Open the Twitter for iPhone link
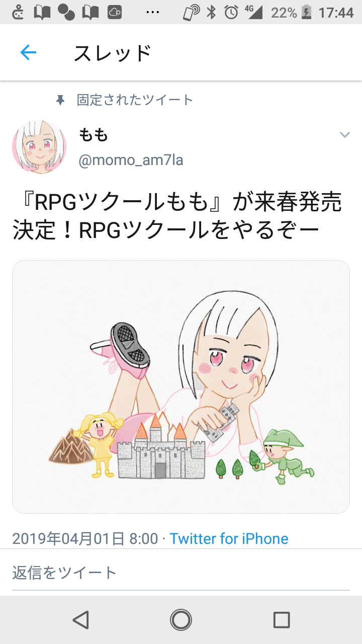Screen dimensions: 362x644 click(229, 539)
